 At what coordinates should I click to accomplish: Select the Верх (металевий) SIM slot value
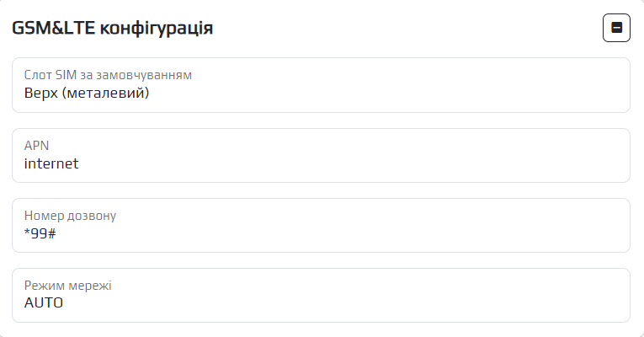(87, 94)
